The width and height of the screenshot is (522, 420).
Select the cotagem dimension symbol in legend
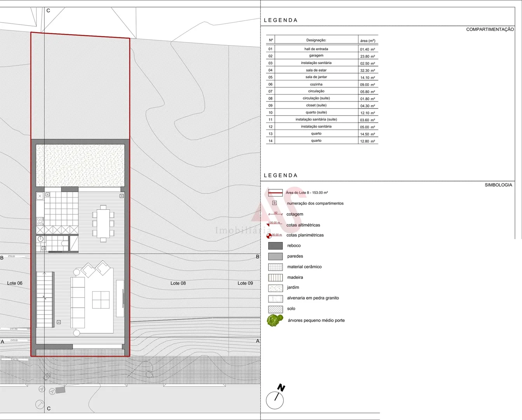pos(276,214)
